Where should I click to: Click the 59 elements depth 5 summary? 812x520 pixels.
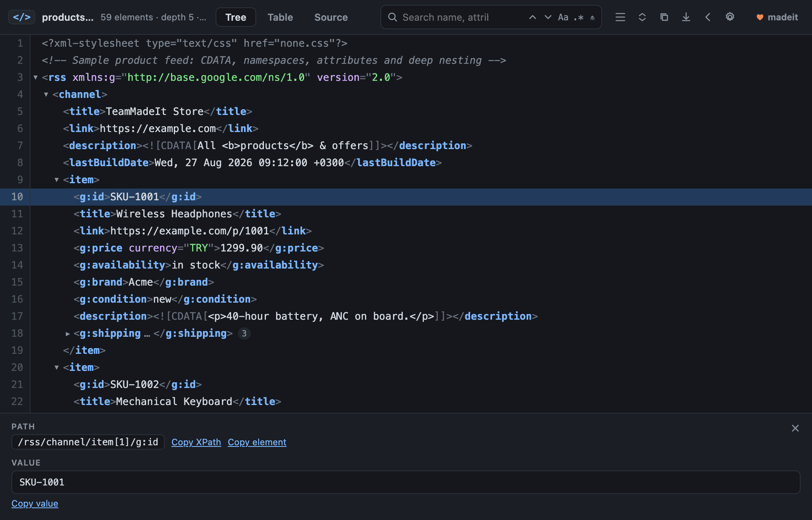153,17
